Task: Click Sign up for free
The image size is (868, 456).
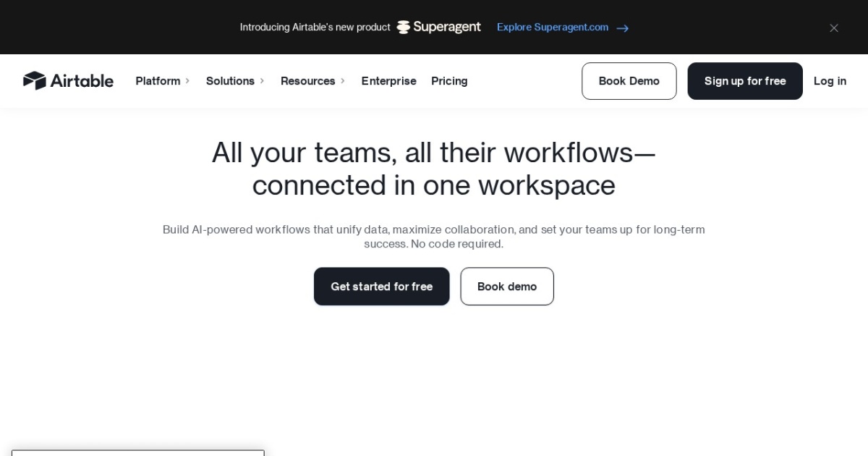Action: click(745, 81)
